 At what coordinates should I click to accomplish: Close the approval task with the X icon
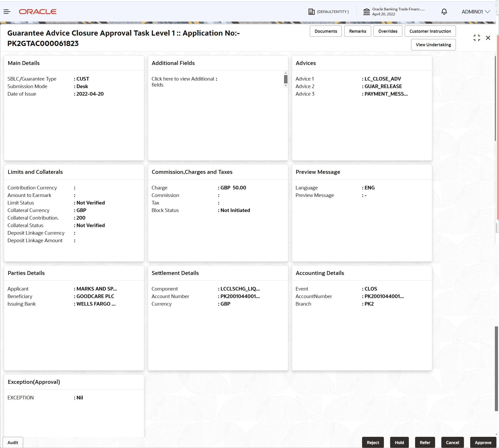488,38
